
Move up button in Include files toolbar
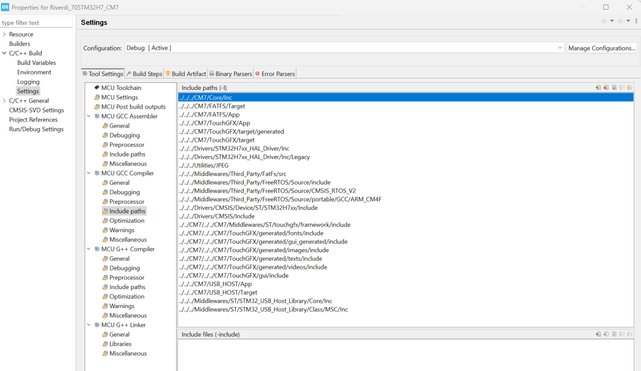[622, 334]
